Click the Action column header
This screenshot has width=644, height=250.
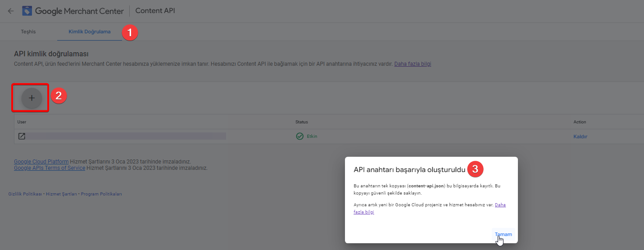tap(580, 122)
